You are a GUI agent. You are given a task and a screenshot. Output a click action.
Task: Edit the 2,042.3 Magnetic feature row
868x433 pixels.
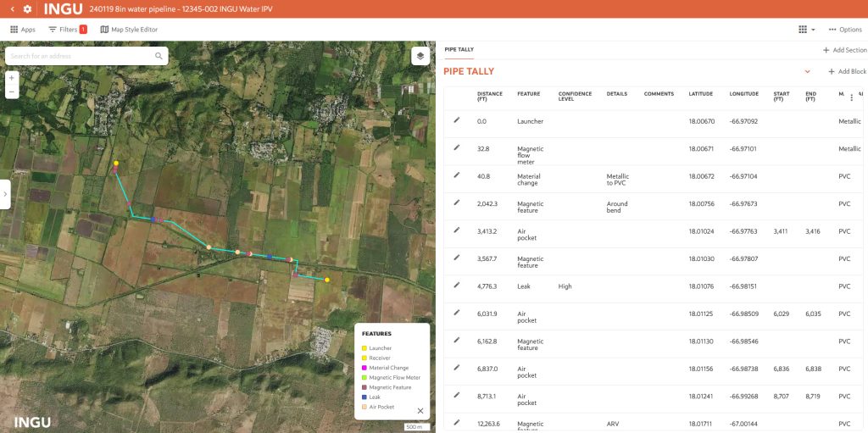[x=457, y=203]
